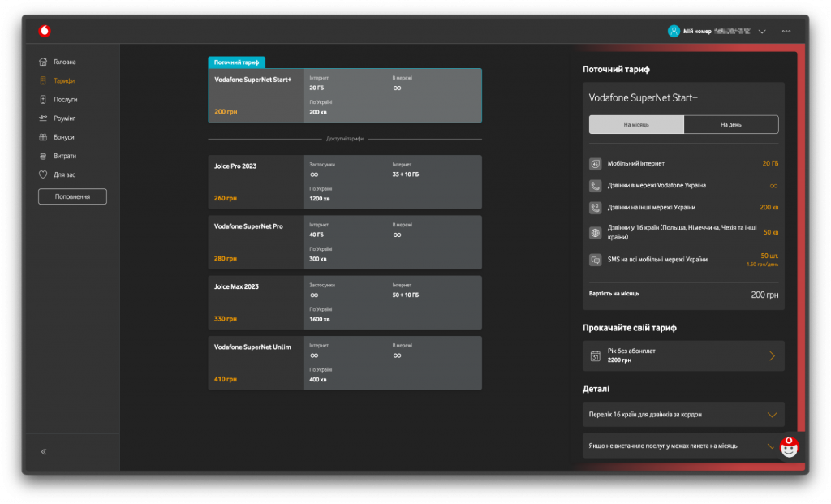Open Рік без абонплат offer arrow
The width and height of the screenshot is (831, 504).
(773, 356)
